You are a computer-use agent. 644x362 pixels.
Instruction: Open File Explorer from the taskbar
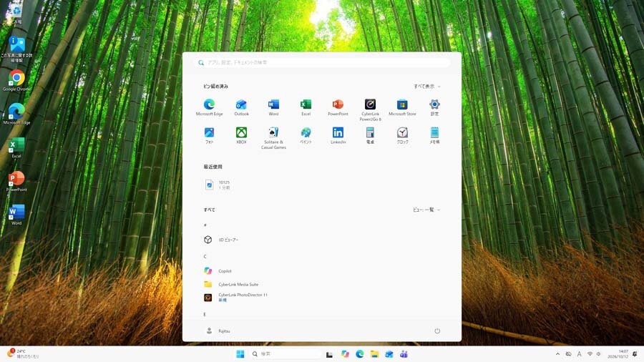tap(374, 354)
